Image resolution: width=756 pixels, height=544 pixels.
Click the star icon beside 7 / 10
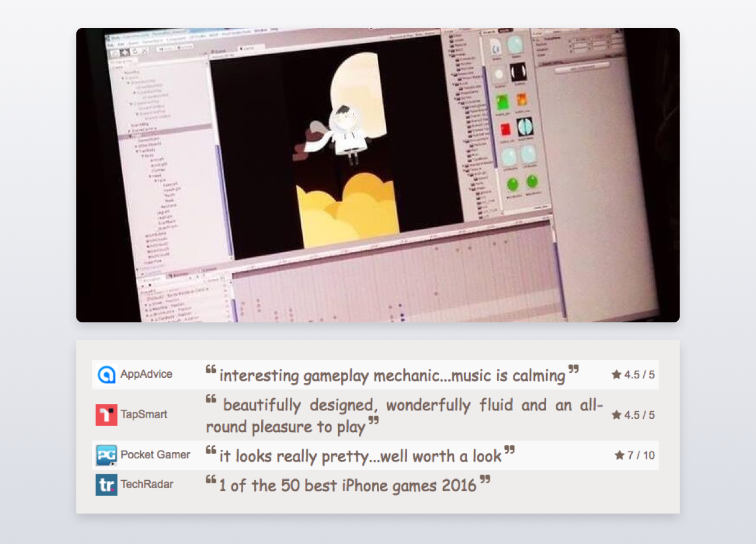pos(619,455)
